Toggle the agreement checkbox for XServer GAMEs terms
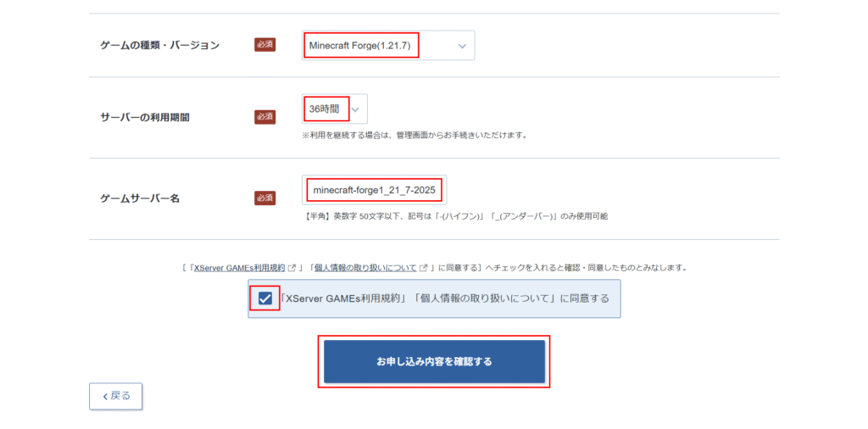This screenshot has height=429, width=868. coord(264,299)
